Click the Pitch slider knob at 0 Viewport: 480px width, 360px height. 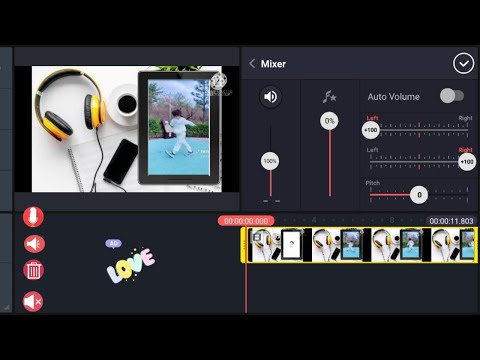pos(419,195)
